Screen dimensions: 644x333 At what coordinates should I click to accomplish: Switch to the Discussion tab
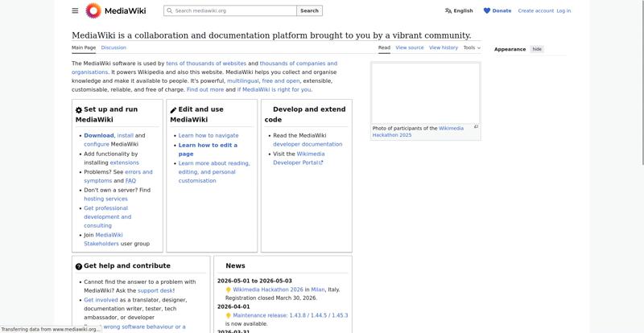[x=114, y=47]
